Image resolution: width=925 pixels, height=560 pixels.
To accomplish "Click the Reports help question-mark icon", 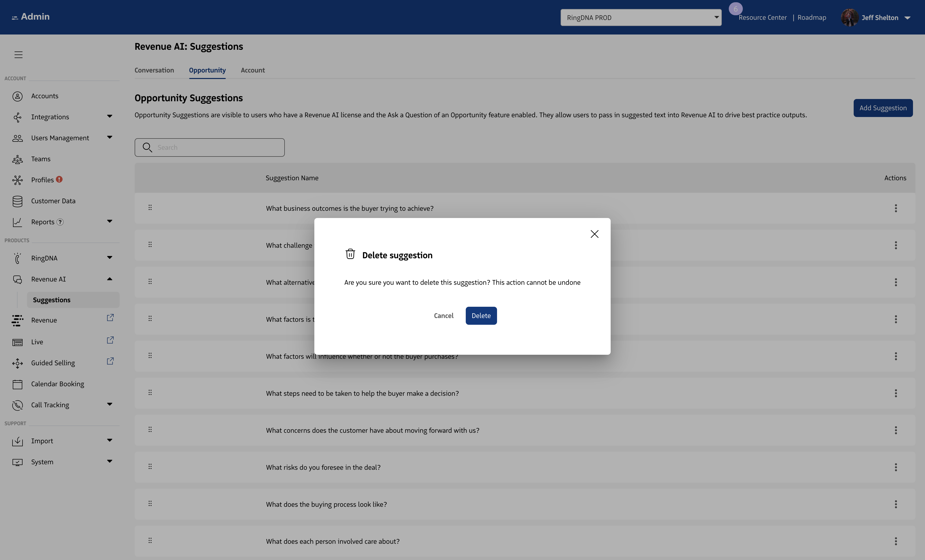I will (x=60, y=222).
